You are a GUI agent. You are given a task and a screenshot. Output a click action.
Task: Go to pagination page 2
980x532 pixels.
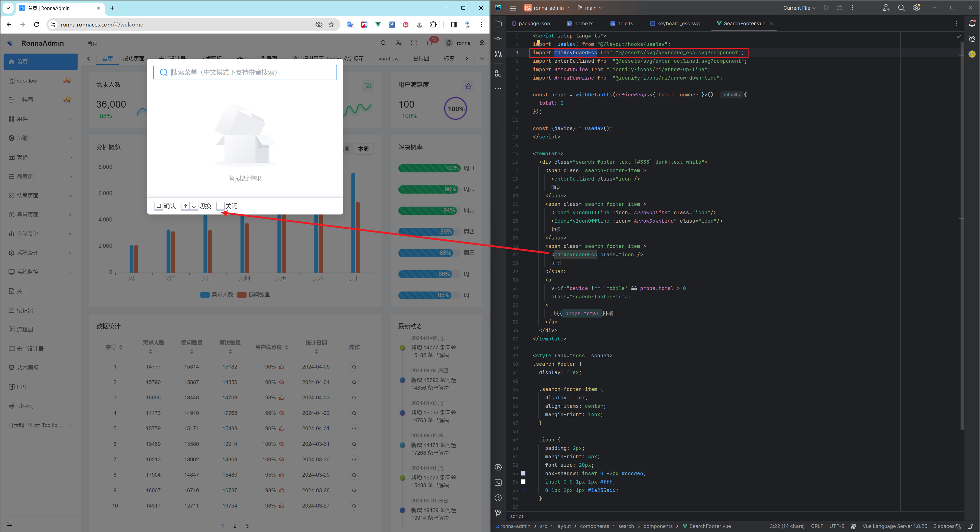235,526
